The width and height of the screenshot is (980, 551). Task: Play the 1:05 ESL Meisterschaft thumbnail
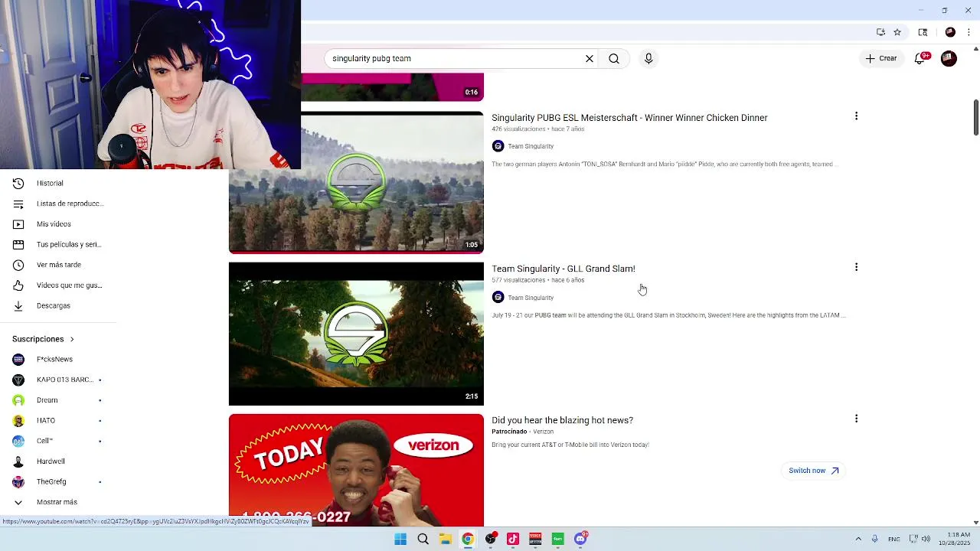[x=356, y=183]
